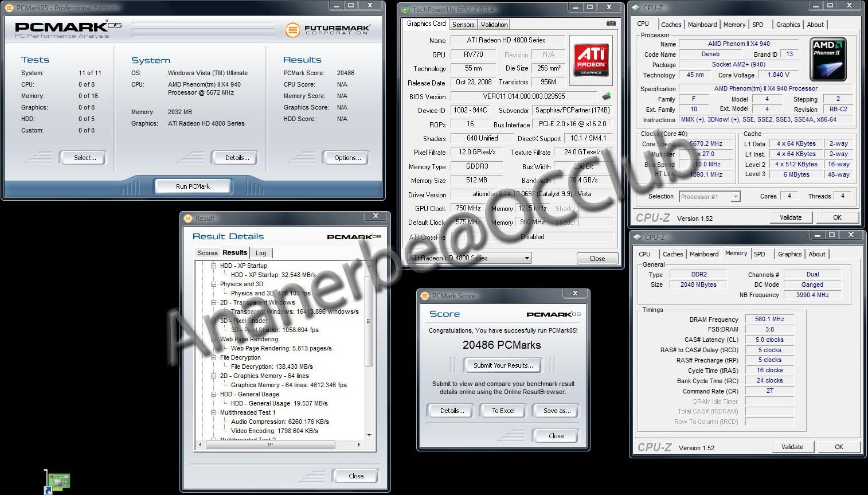The height and width of the screenshot is (495, 868).
Task: Click the top CPU-Z title bar icon
Action: 636,7
